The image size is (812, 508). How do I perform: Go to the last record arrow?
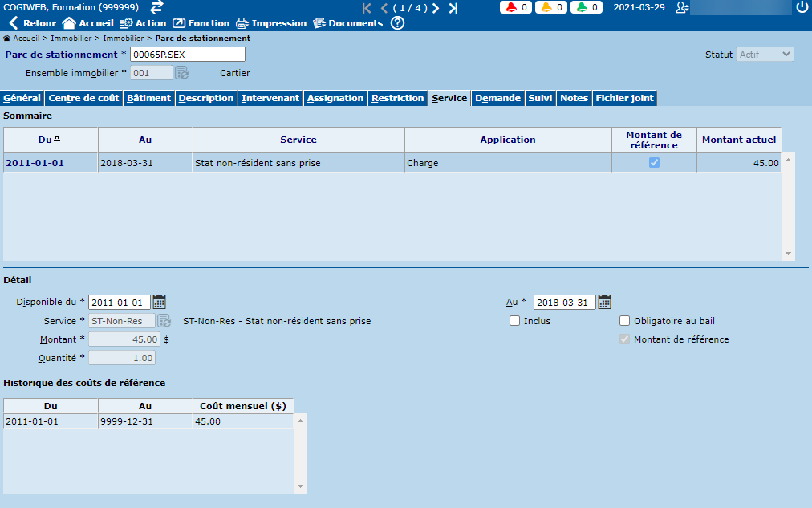453,8
